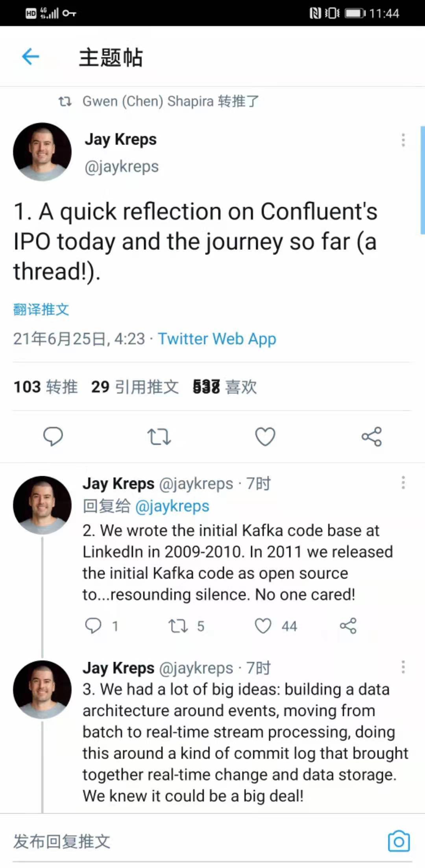Share tweet 2 about Kafka code

[348, 625]
